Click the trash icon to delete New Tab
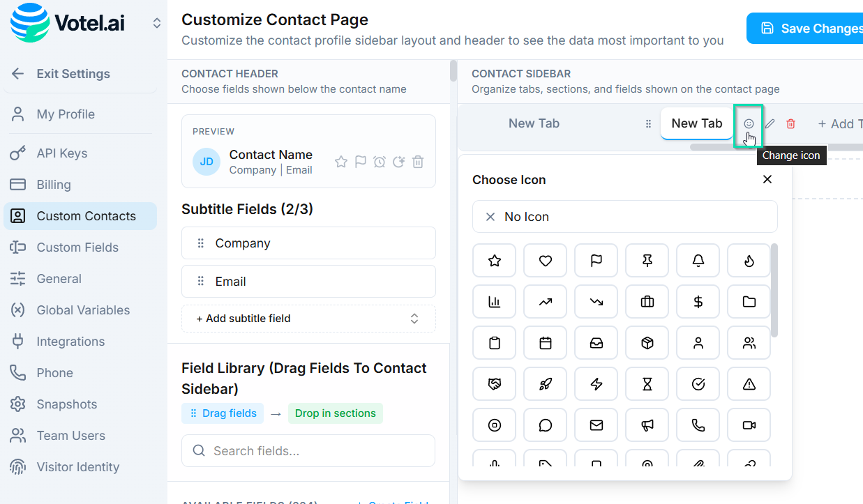The image size is (863, 504). tap(790, 123)
